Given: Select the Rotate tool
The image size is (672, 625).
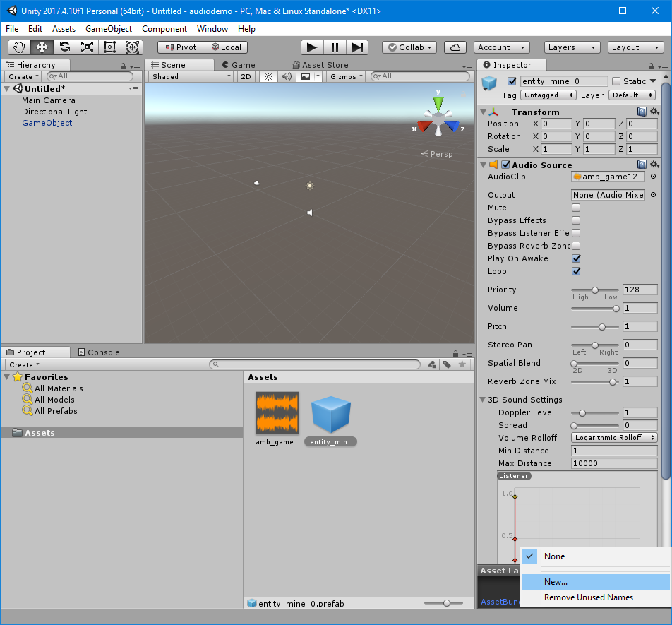Looking at the screenshot, I should pos(65,47).
